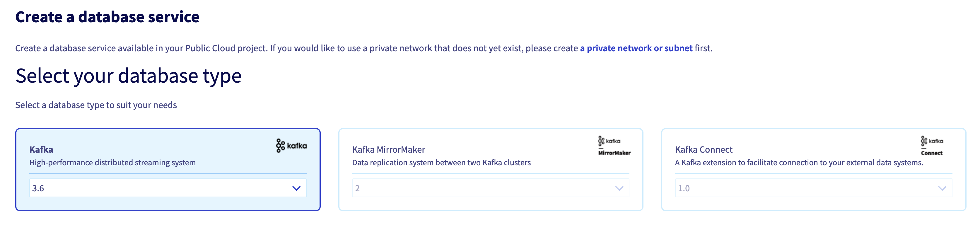This screenshot has height=225, width=980.
Task: Click the Kafka Connect logo icon
Action: coord(932,145)
